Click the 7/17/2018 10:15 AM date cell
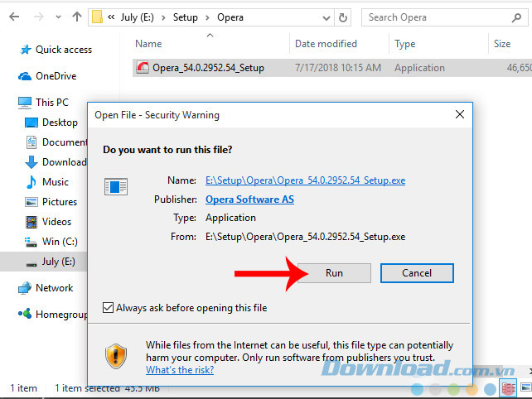The width and height of the screenshot is (532, 399). pyautogui.click(x=338, y=68)
